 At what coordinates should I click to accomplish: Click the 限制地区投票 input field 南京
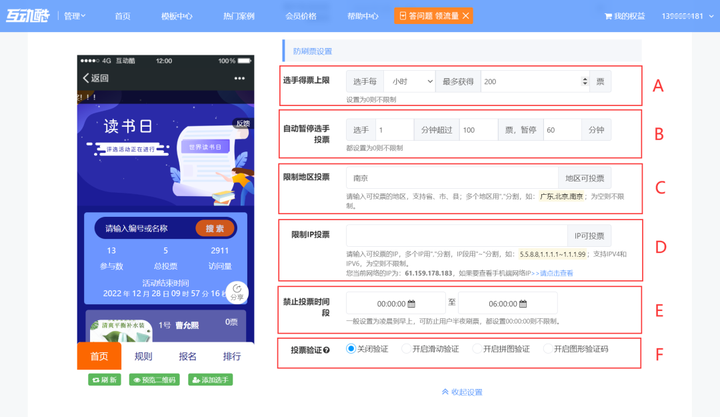[x=452, y=178]
